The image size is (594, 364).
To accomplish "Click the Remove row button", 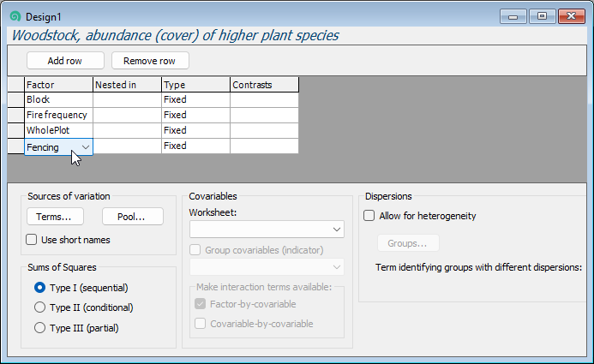I will coord(150,61).
